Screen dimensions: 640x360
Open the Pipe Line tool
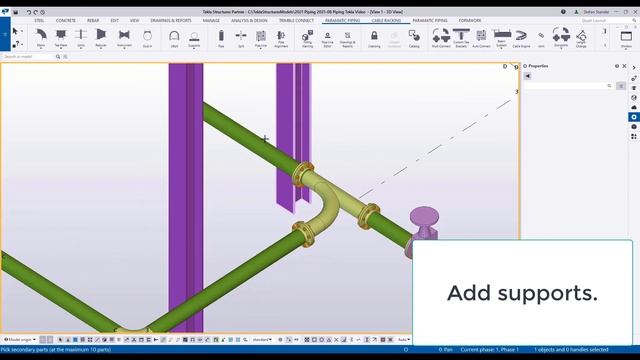click(x=261, y=38)
